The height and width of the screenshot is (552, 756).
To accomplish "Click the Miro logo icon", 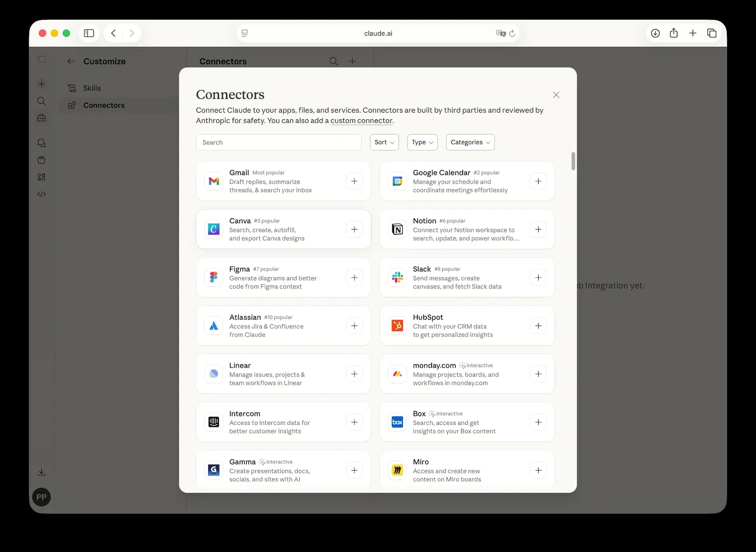I will (397, 470).
